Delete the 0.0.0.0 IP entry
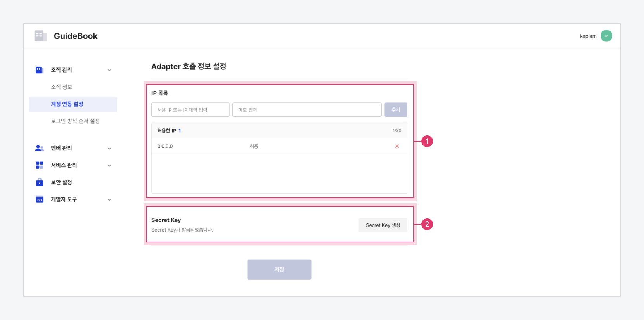The width and height of the screenshot is (644, 320). pyautogui.click(x=397, y=146)
